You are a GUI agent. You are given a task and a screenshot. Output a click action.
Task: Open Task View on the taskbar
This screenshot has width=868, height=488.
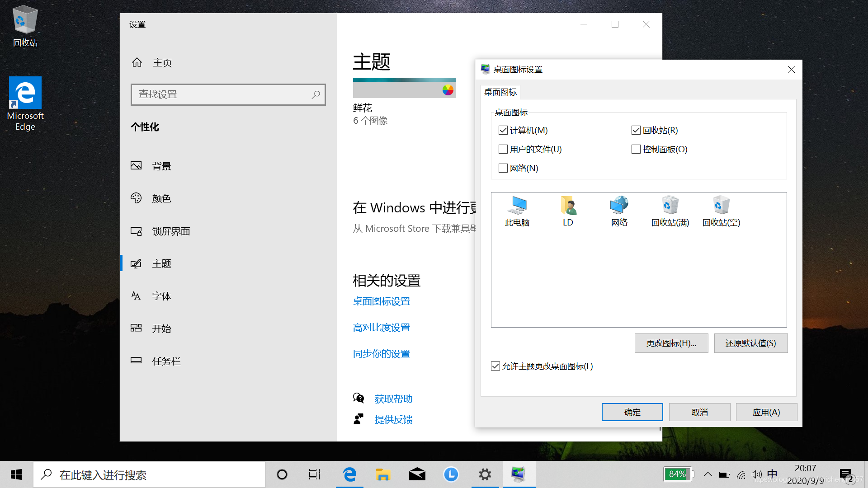point(315,474)
